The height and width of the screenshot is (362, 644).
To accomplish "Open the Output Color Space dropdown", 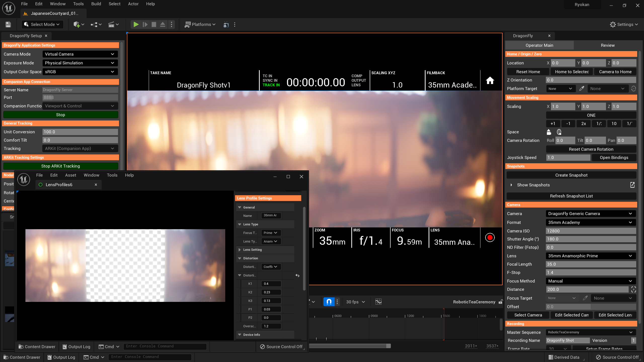I will coord(80,72).
